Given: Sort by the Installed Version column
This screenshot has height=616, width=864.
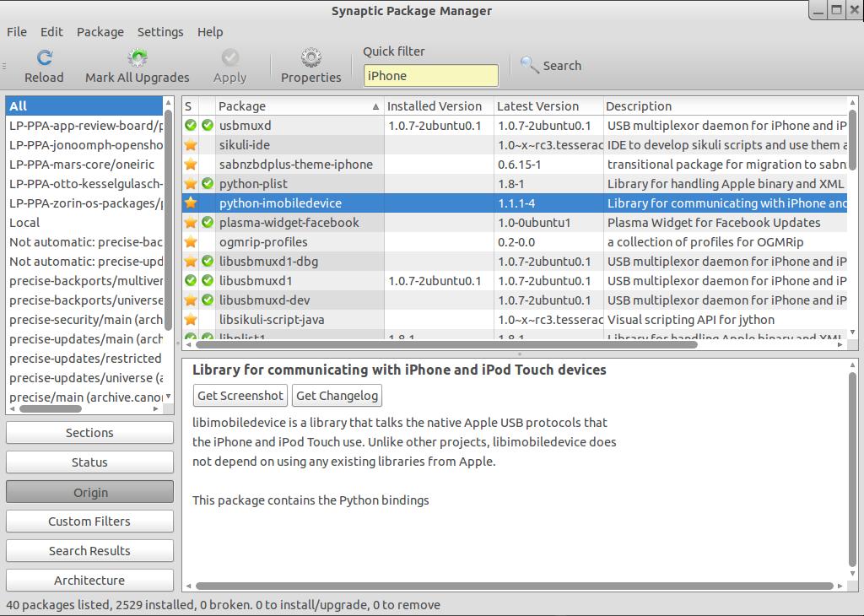Looking at the screenshot, I should point(435,106).
